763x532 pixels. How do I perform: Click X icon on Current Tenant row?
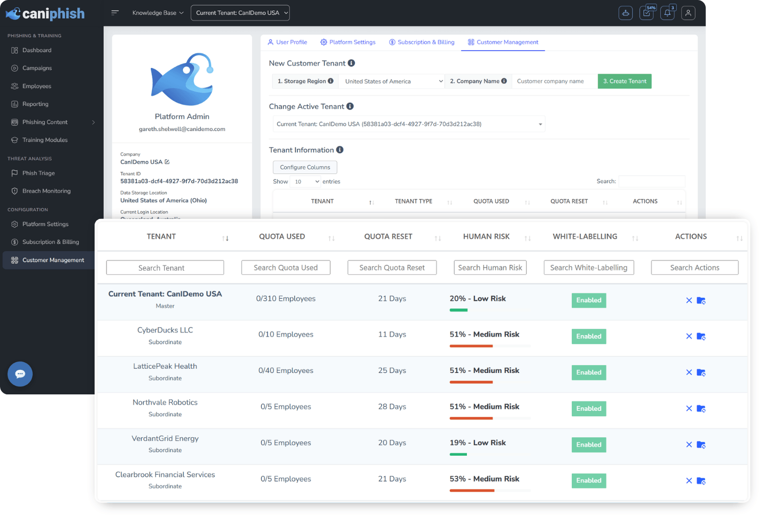pos(689,300)
